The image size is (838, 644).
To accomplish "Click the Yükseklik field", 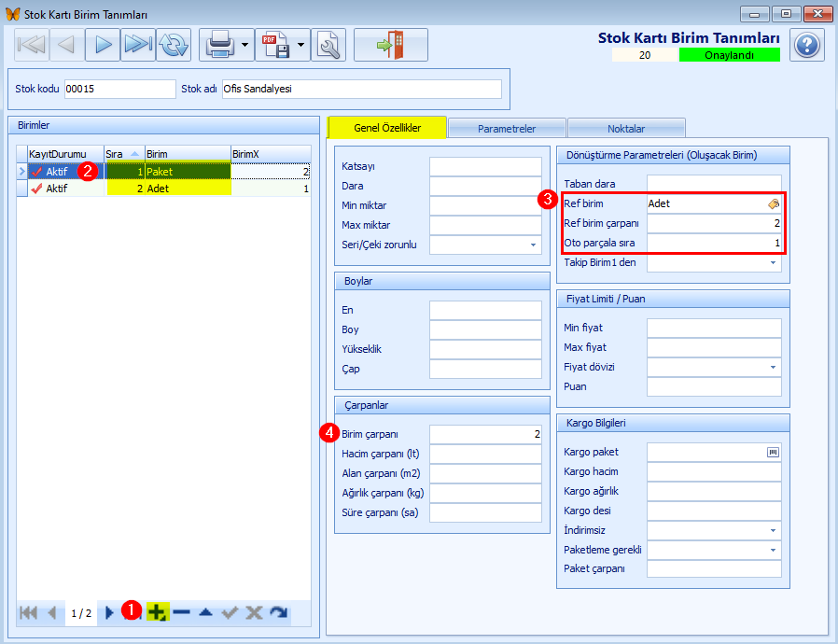I will 485,349.
